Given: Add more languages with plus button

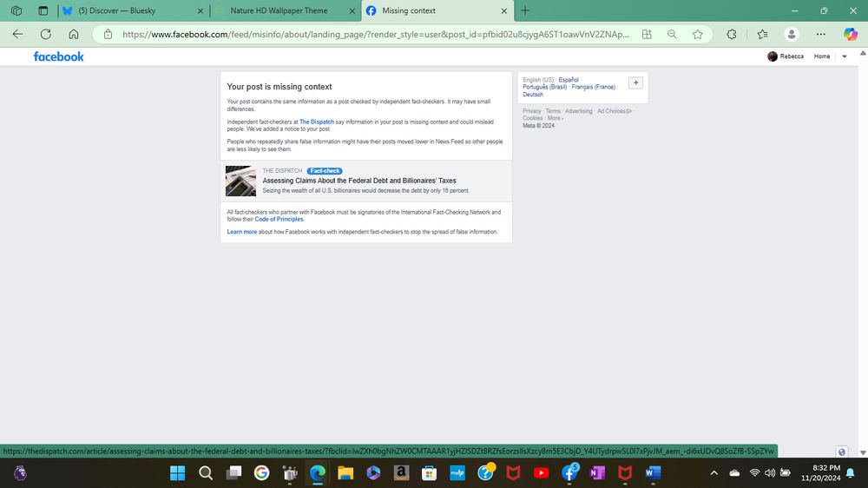Looking at the screenshot, I should 635,83.
